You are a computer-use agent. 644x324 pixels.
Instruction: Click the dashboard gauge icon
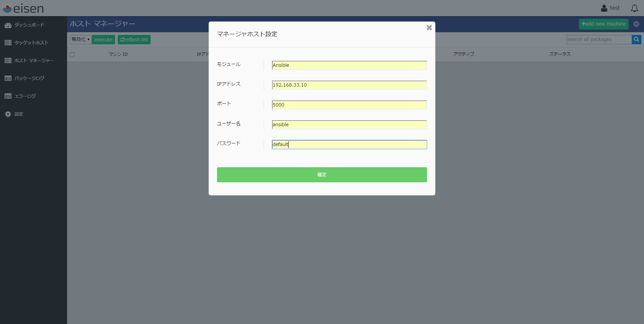coord(8,25)
